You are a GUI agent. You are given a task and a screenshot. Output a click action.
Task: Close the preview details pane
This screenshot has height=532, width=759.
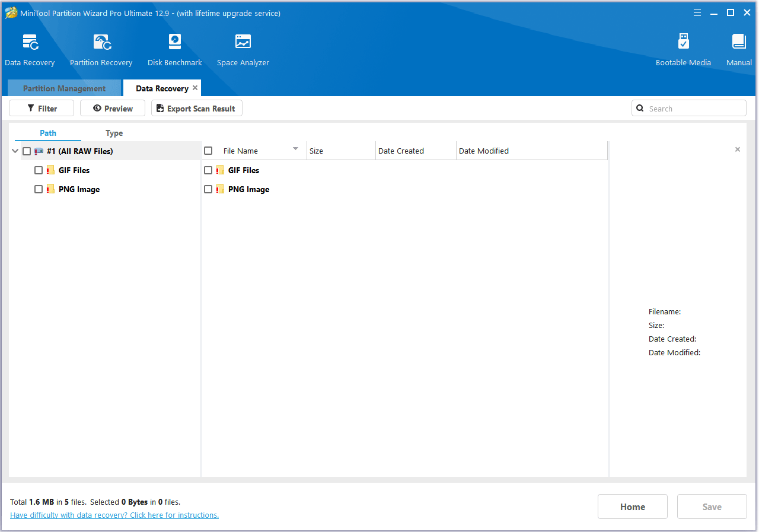coord(738,149)
